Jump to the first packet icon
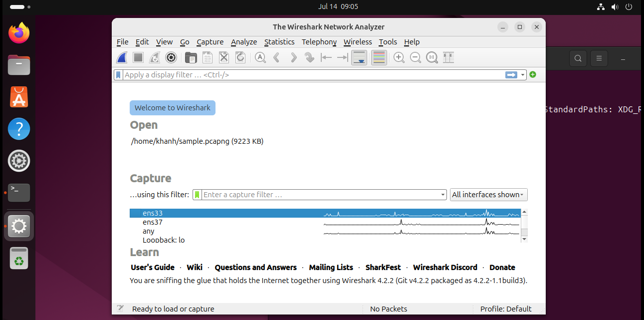 (x=326, y=58)
